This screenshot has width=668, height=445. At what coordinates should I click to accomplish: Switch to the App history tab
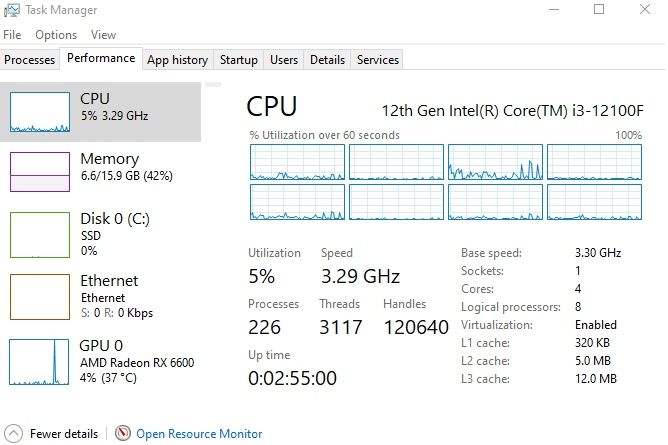point(177,60)
